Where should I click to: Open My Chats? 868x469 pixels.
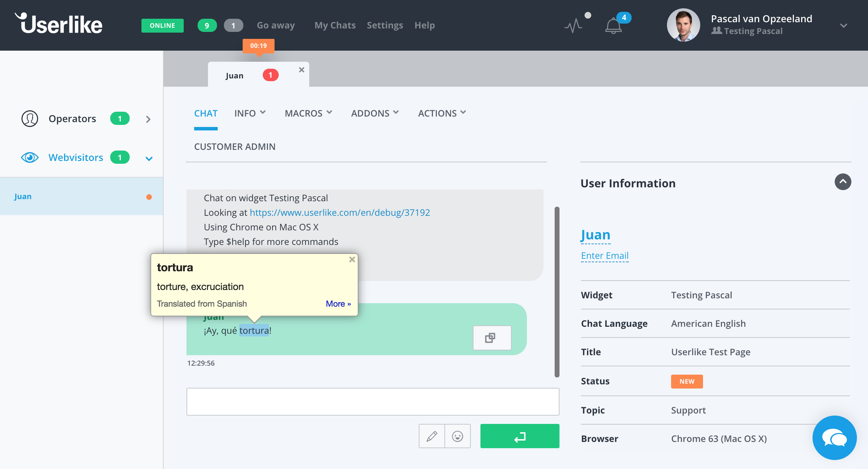point(335,25)
